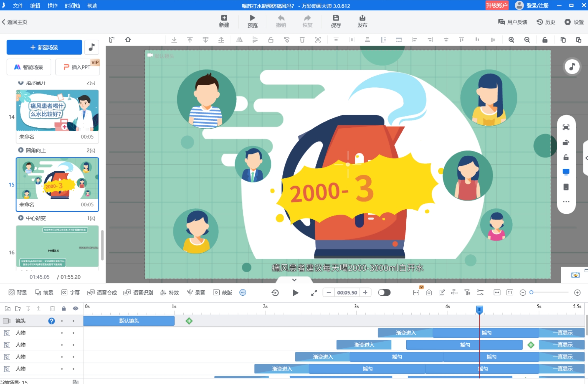Open the 时间轴 menu
588x384 pixels.
(72, 6)
